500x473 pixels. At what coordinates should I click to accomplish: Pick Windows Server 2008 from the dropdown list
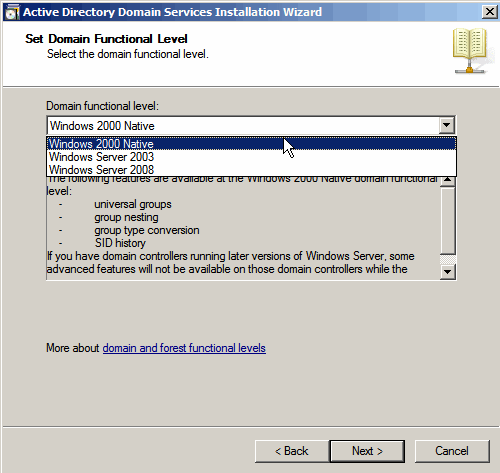[251, 170]
